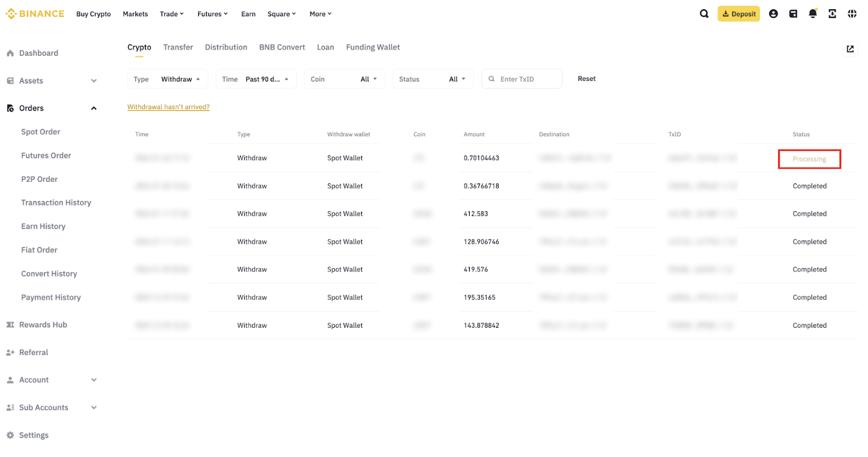The height and width of the screenshot is (457, 868).
Task: Click the Reset filters button
Action: (x=586, y=79)
